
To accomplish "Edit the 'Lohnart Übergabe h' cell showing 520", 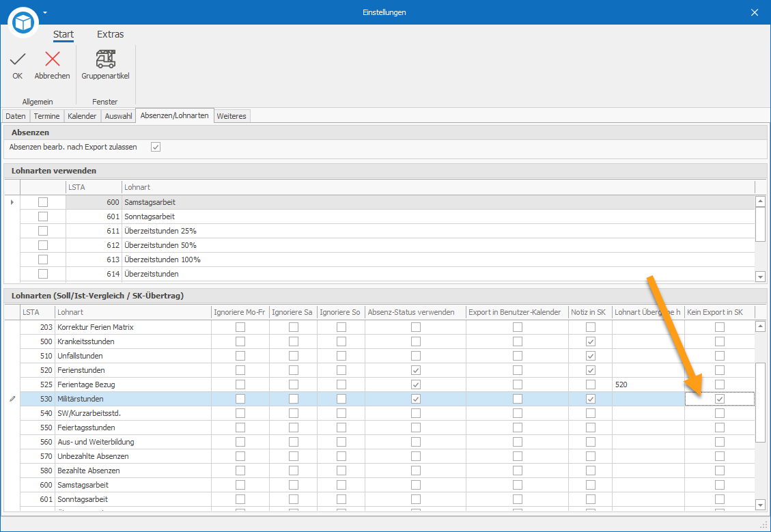I will 648,384.
